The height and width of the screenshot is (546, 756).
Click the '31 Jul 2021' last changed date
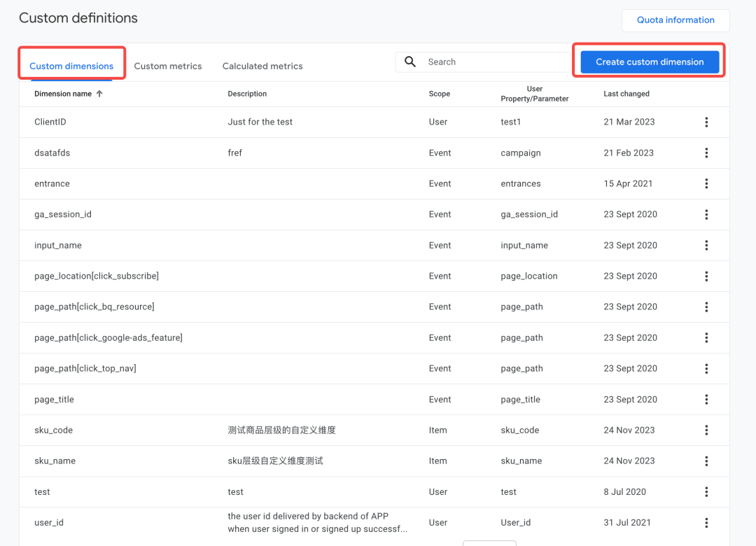pos(626,523)
